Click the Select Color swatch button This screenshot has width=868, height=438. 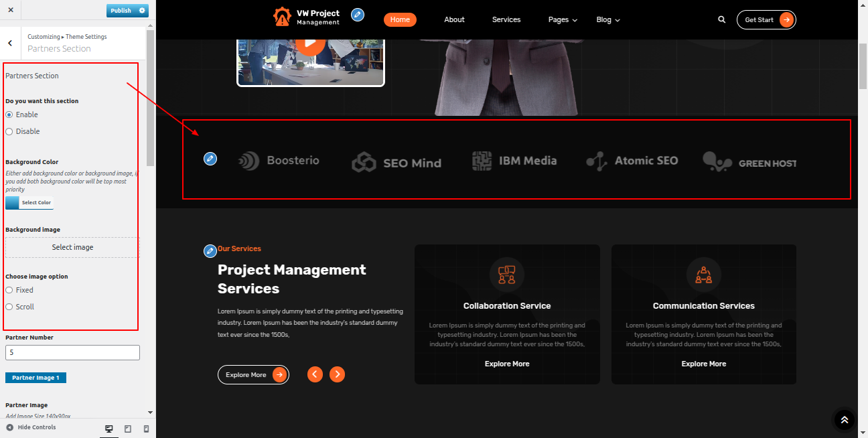click(29, 203)
